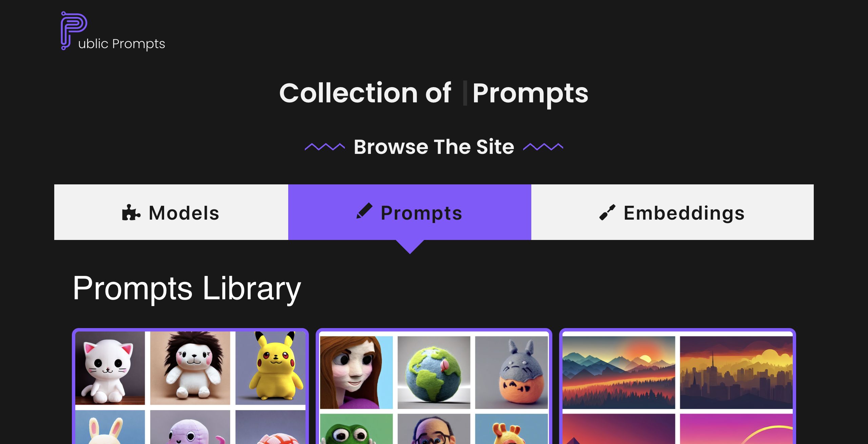Click the Public Prompts logo icon
Viewport: 868px width, 444px height.
click(74, 31)
